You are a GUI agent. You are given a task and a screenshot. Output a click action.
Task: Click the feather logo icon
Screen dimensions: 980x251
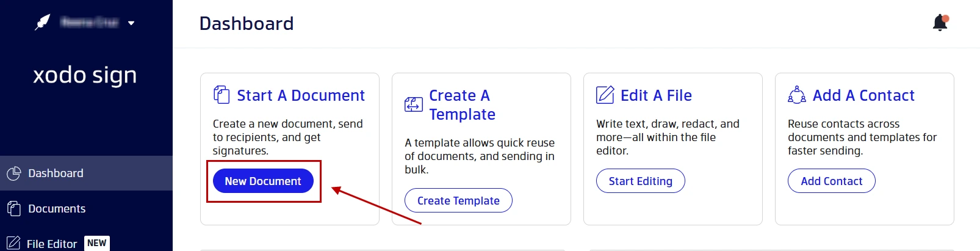(42, 23)
